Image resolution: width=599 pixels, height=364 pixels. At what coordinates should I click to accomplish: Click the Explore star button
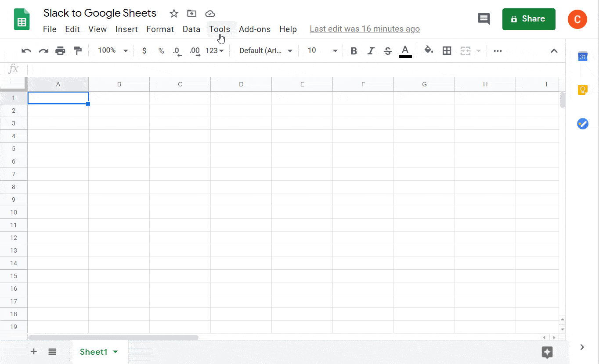click(547, 352)
